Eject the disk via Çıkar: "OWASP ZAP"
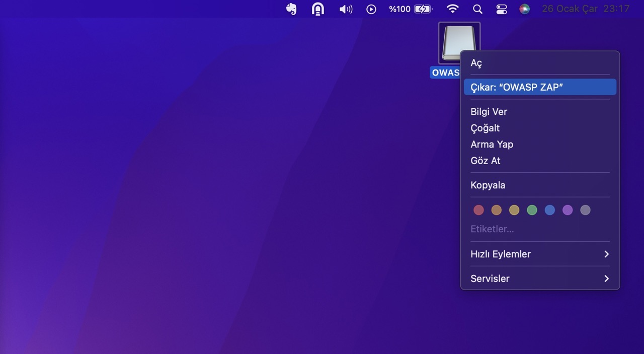This screenshot has width=644, height=354. pos(540,87)
